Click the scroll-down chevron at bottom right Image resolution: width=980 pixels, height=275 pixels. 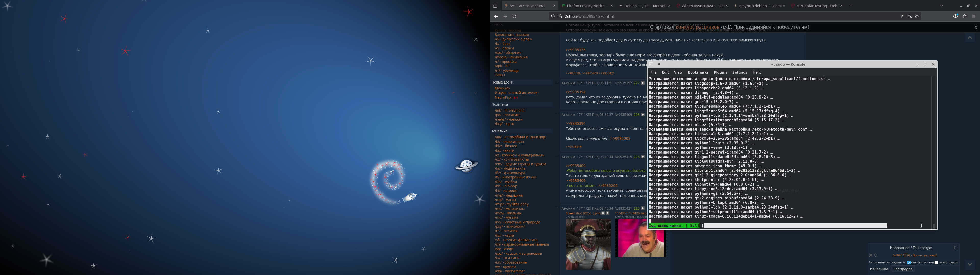[969, 264]
